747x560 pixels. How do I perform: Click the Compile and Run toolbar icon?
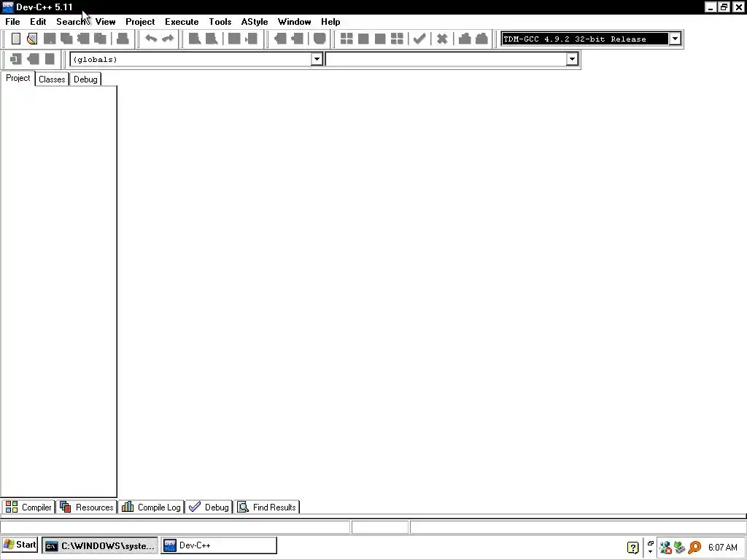click(380, 39)
